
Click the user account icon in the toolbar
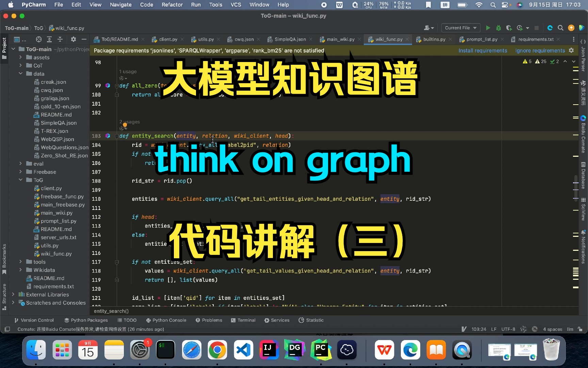coord(429,28)
